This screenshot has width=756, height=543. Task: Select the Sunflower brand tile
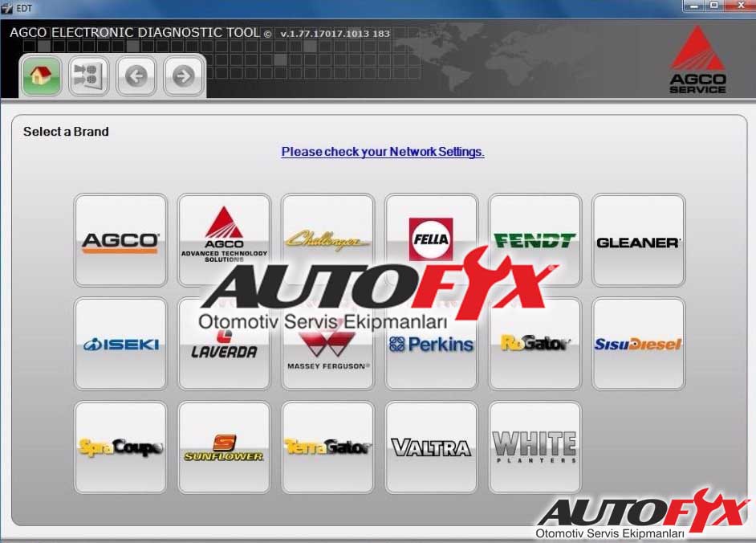224,447
